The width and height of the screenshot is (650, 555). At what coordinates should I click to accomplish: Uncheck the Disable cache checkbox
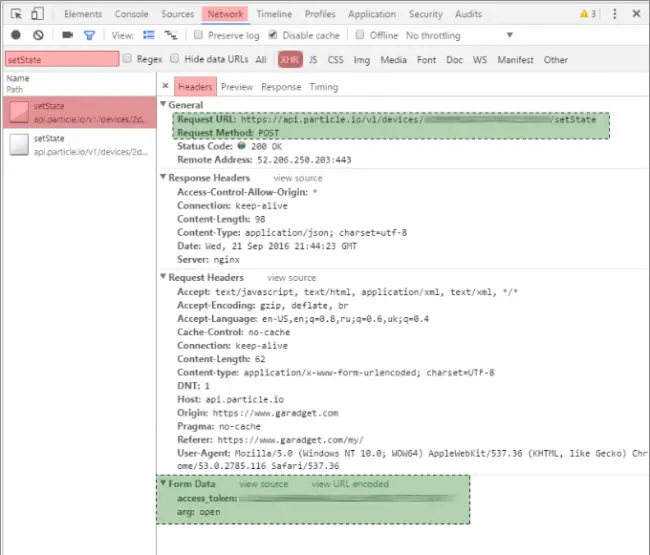[272, 35]
